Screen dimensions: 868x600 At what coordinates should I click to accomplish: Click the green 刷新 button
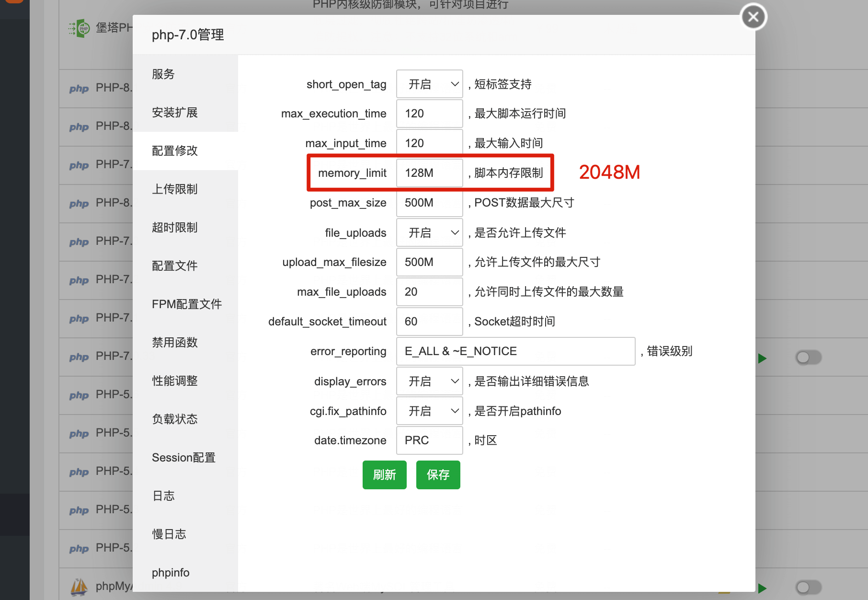[x=385, y=475]
